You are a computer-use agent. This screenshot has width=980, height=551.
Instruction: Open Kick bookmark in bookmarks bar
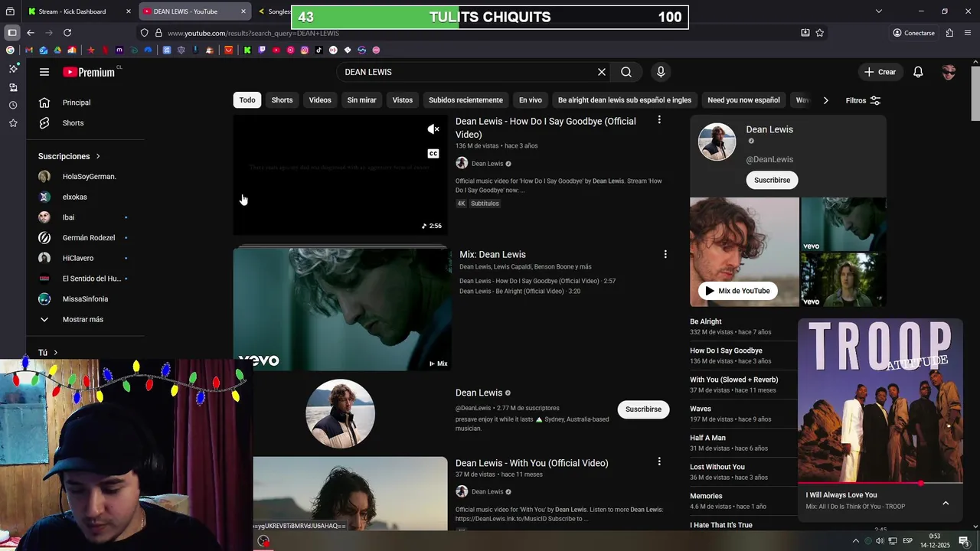[247, 50]
